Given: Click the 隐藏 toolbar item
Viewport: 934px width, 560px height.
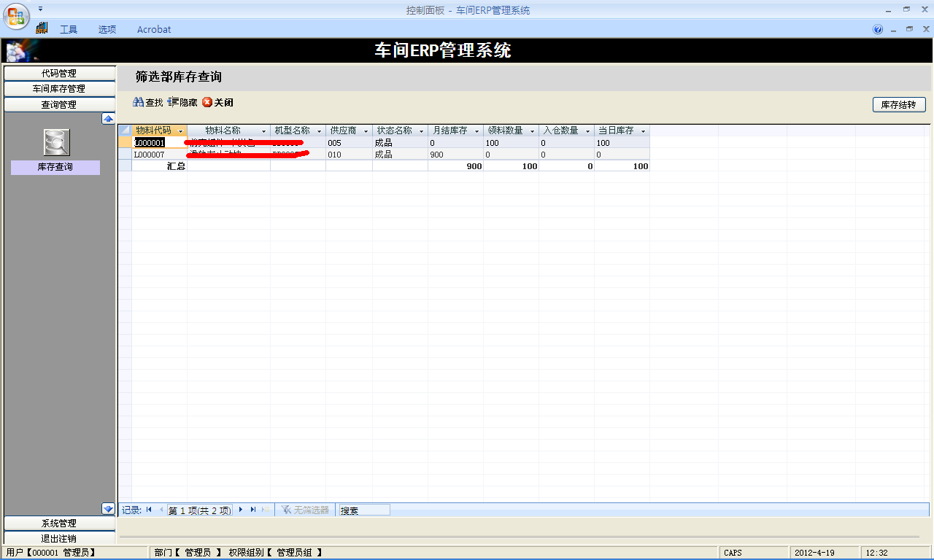Looking at the screenshot, I should 182,103.
